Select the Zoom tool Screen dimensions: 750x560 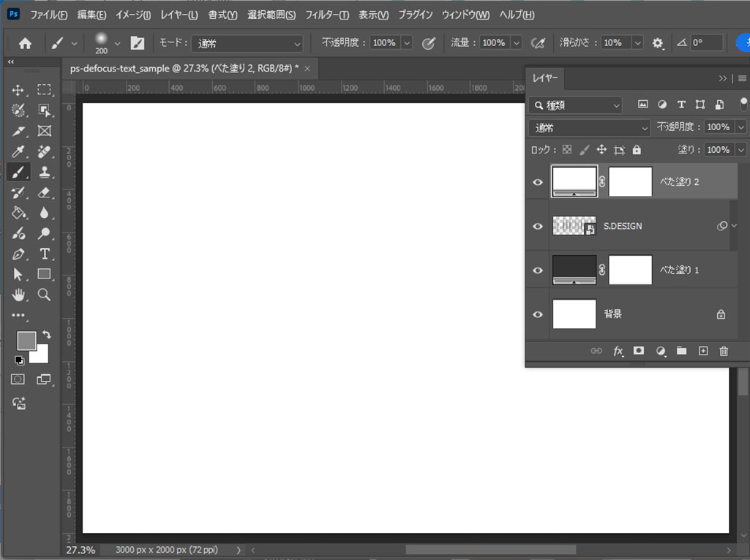pos(44,295)
